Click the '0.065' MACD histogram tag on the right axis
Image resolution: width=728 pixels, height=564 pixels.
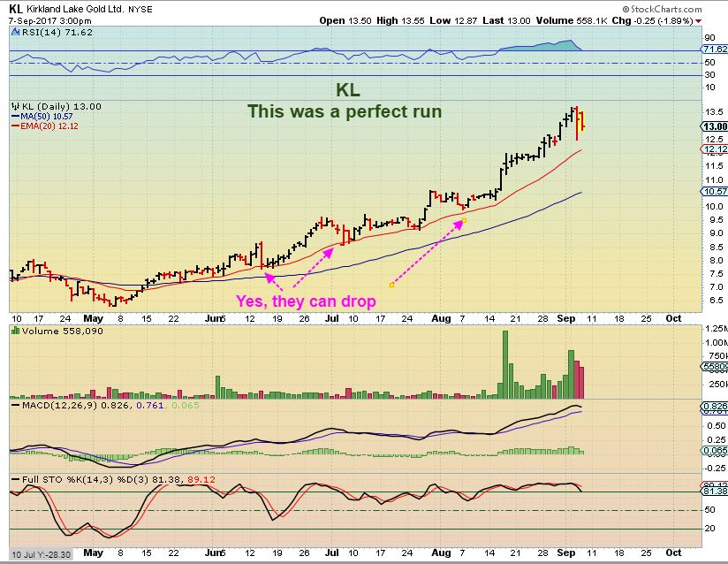pos(715,450)
